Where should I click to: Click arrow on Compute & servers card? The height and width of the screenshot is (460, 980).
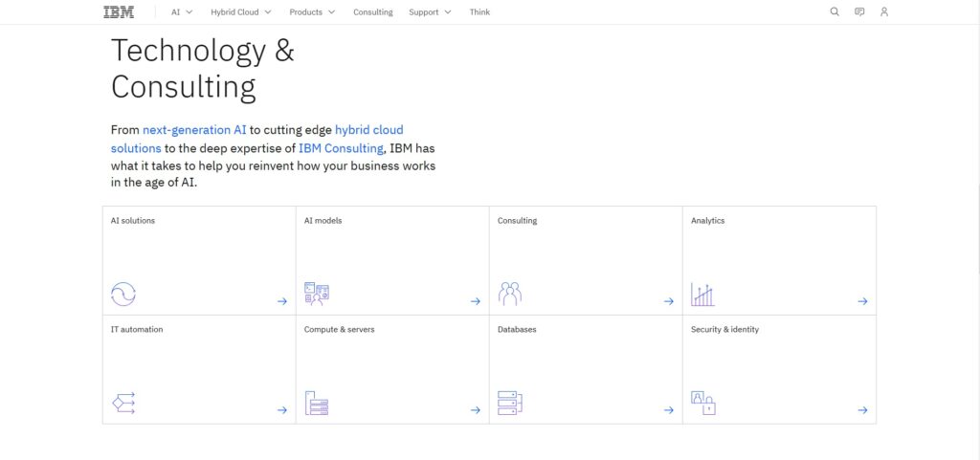[x=476, y=410]
